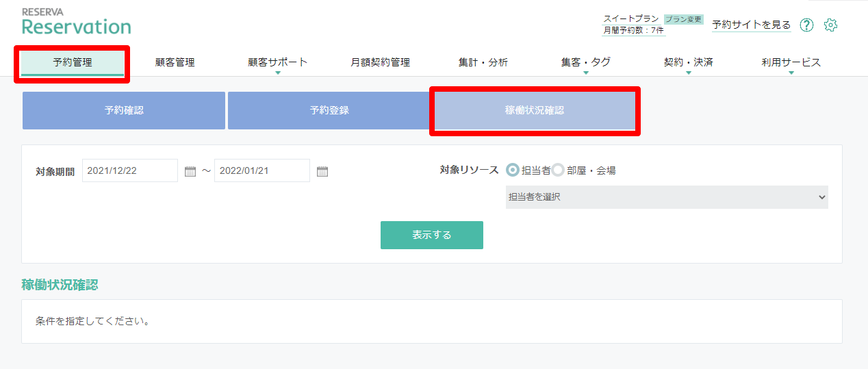Open calendar picker for start date 2021/12/22

190,171
